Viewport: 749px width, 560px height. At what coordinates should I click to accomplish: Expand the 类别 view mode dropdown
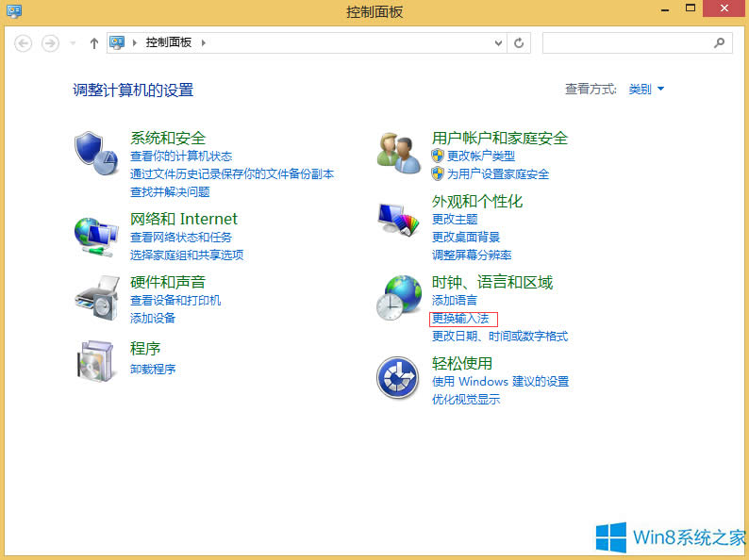647,90
